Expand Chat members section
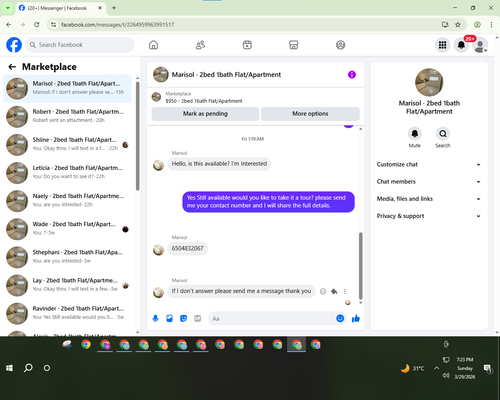Image resolution: width=500 pixels, height=400 pixels. pyautogui.click(x=429, y=182)
